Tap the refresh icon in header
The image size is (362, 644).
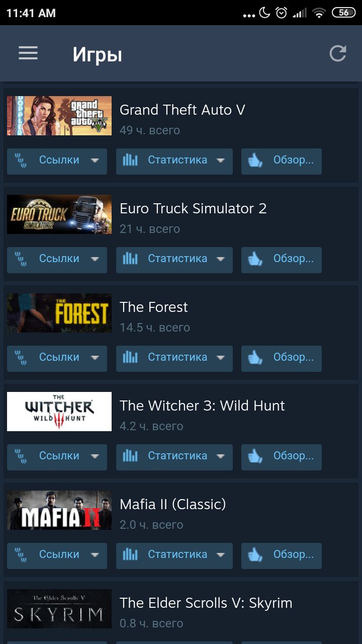(x=338, y=53)
